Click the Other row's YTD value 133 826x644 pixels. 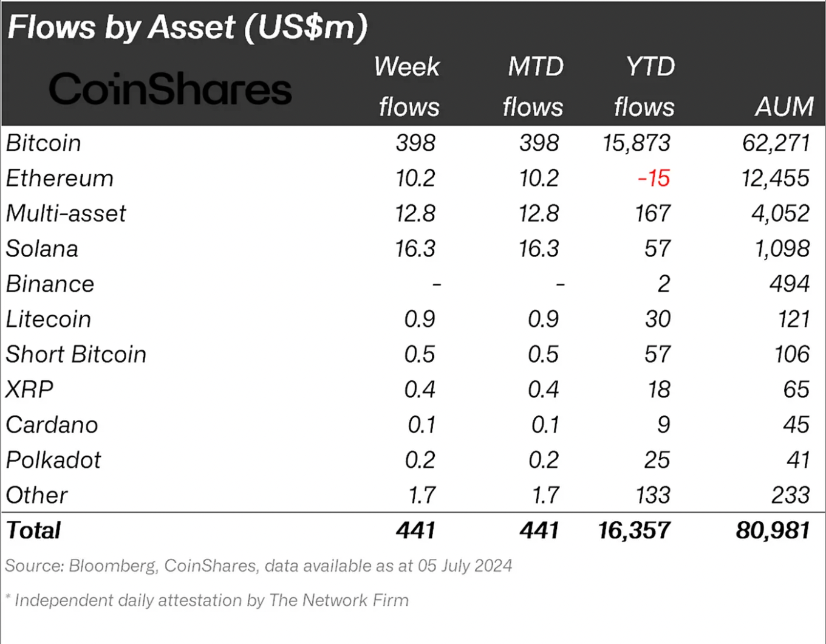click(x=653, y=496)
